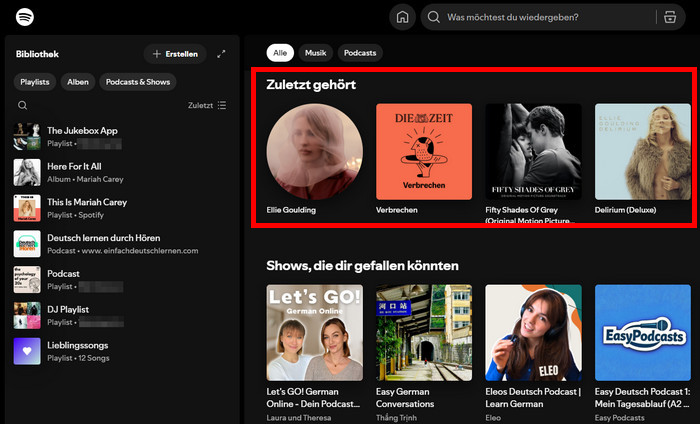This screenshot has height=424, width=700.
Task: Click 'Eleos Deutsch Podcast | Learn German' title
Action: [533, 398]
